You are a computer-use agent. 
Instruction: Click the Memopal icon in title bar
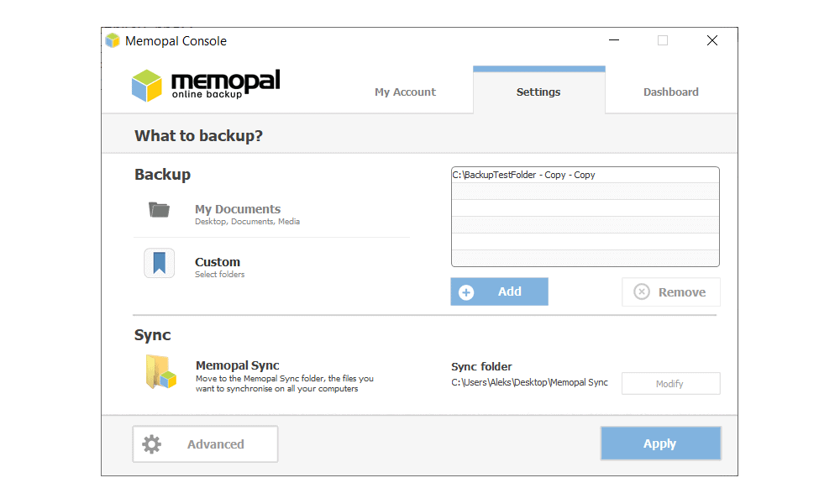(x=113, y=40)
